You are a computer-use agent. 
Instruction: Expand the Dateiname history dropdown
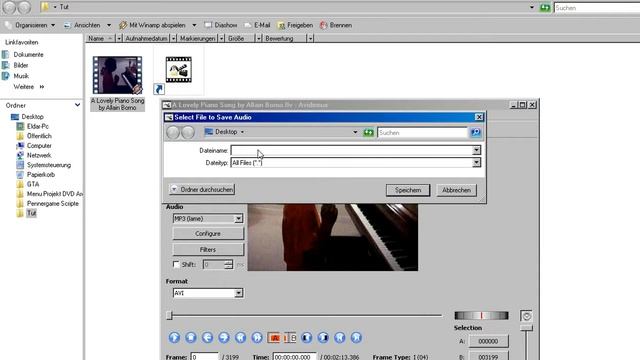(476, 150)
